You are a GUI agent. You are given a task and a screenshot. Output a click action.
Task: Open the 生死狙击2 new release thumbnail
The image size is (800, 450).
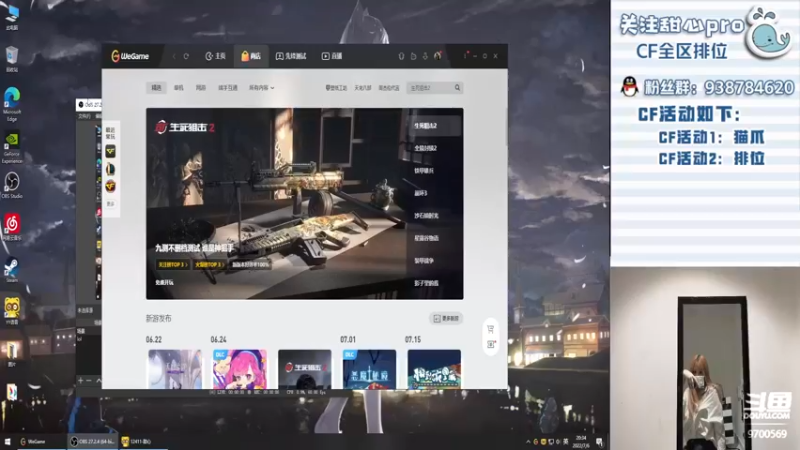[x=305, y=369]
